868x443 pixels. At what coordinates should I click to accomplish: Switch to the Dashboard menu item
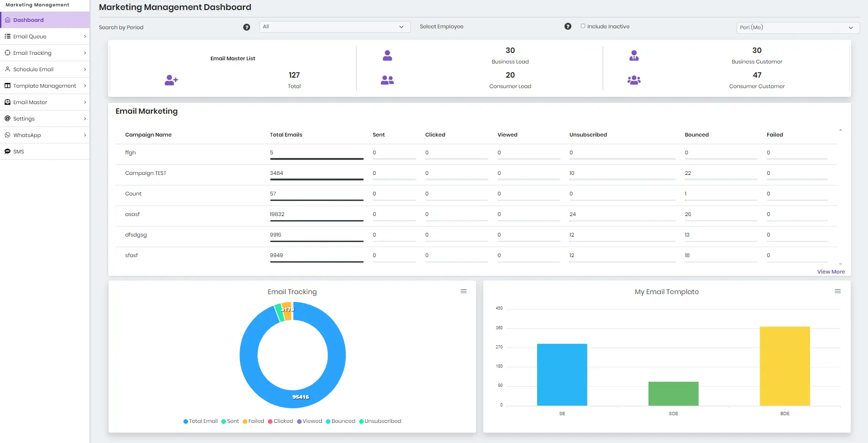click(x=28, y=20)
